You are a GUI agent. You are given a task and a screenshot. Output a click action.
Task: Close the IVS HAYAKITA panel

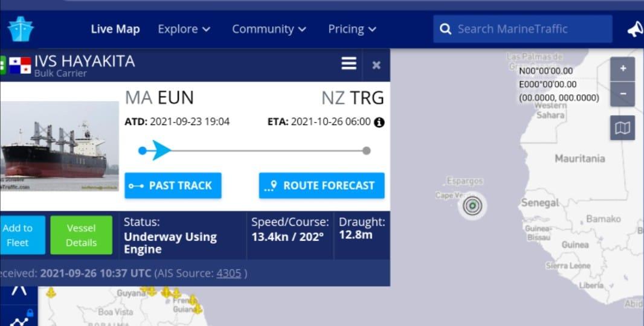[376, 65]
